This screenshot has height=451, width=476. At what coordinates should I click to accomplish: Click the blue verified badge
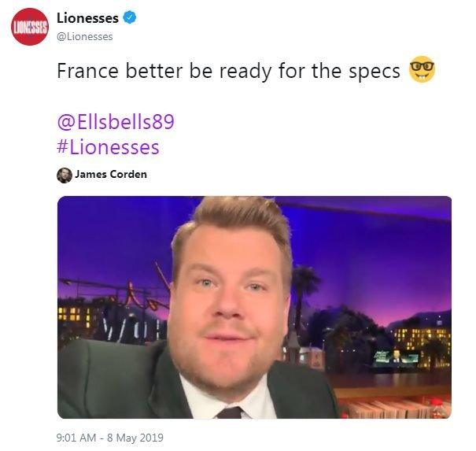[x=130, y=17]
